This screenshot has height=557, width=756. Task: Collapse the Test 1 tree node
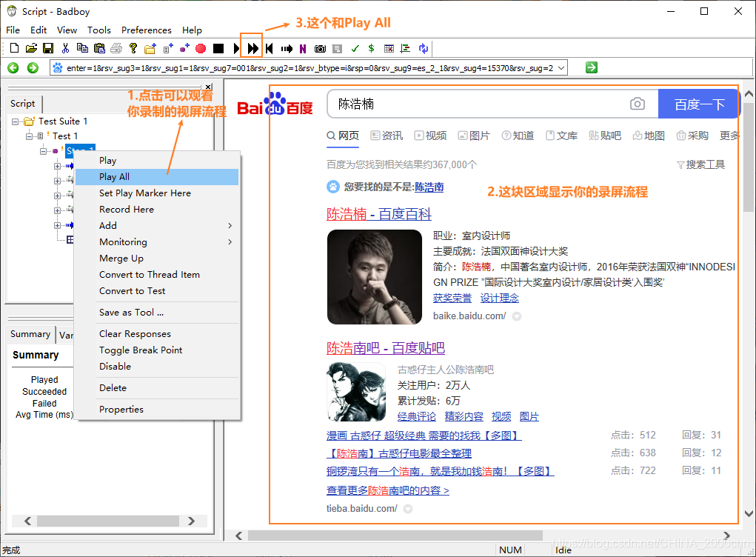click(x=29, y=136)
